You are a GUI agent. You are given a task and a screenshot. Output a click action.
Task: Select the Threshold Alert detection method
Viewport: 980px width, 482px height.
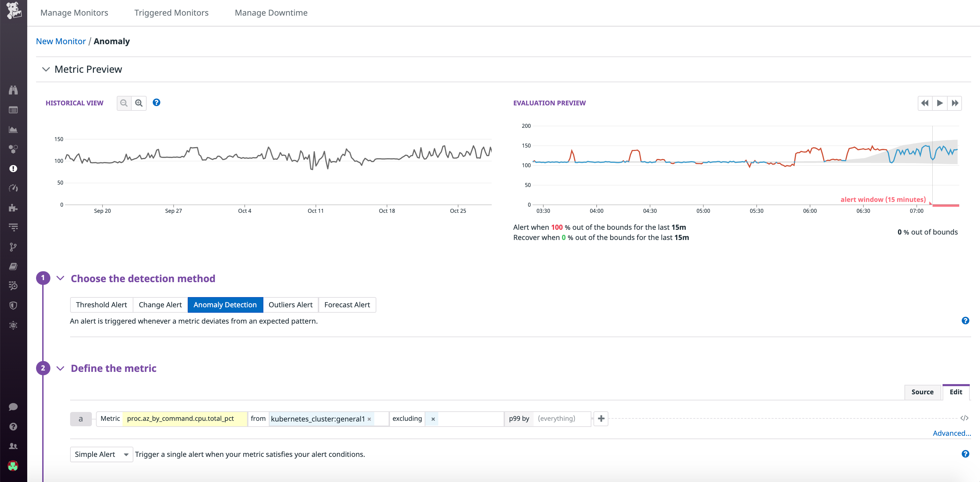[x=101, y=305]
